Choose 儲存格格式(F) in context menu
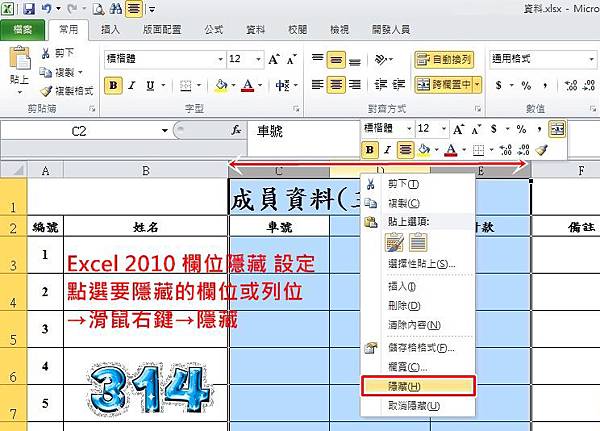Image resolution: width=600 pixels, height=431 pixels. click(x=418, y=348)
